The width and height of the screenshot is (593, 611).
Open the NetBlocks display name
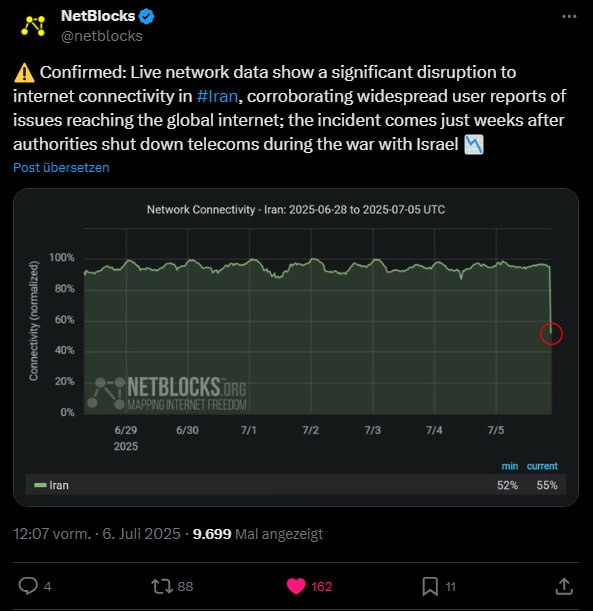pos(98,16)
